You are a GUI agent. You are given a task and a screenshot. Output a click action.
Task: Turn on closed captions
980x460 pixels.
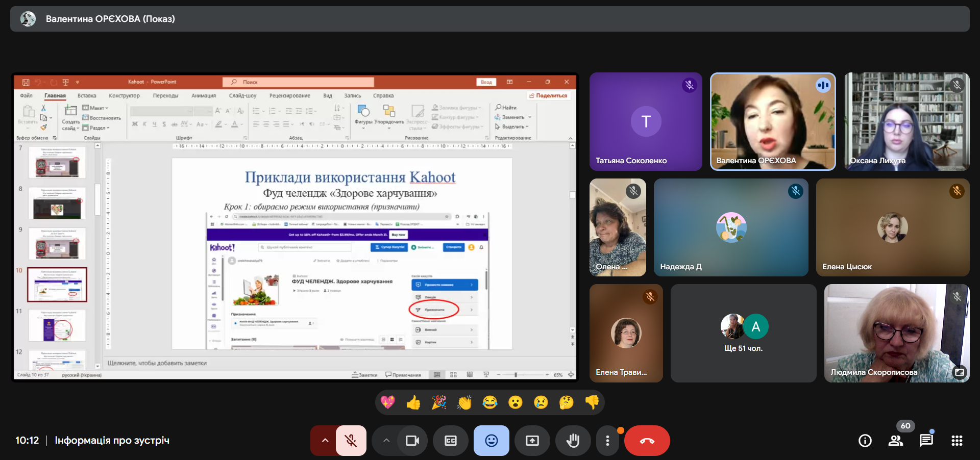click(x=450, y=441)
